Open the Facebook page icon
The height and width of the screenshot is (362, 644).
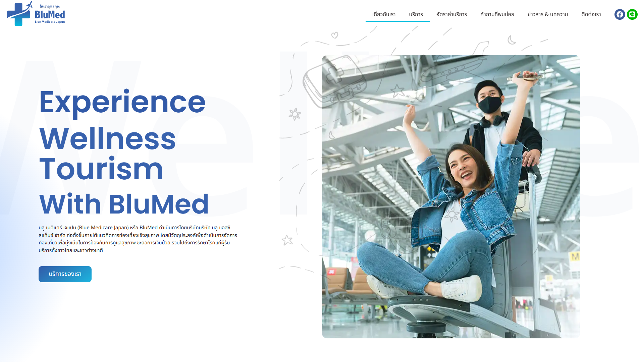[620, 14]
